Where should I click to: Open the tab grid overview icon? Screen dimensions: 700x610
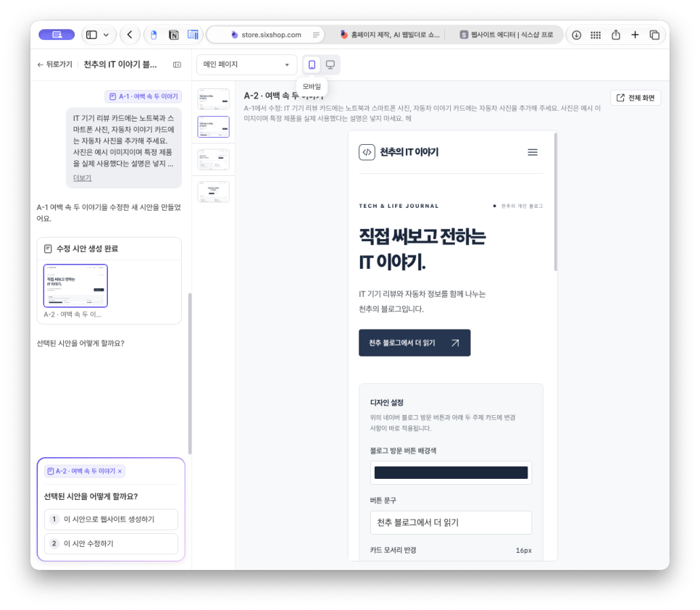coord(596,34)
